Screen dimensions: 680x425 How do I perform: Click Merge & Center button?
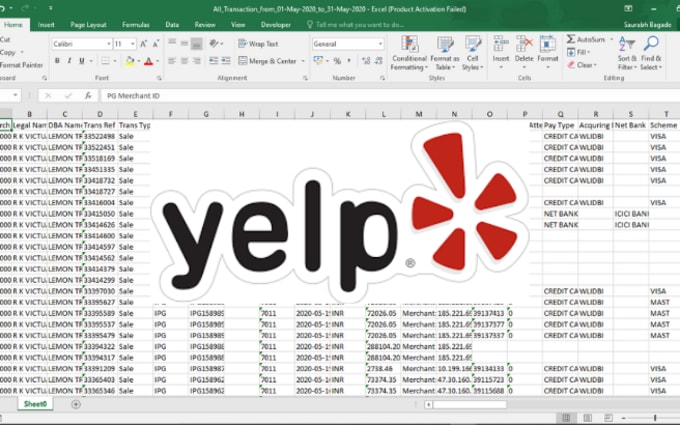click(268, 61)
